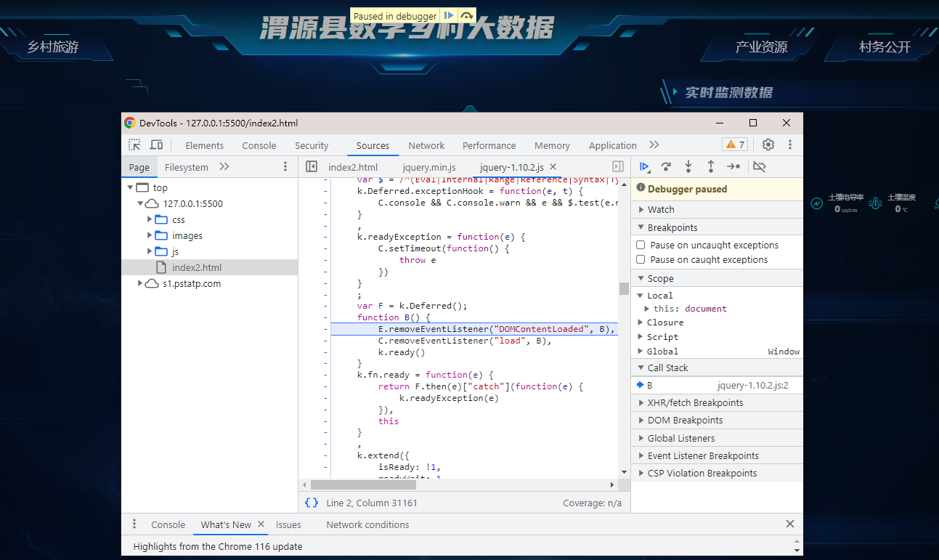
Task: Expand XHR/fetch Breakpoints section
Action: [695, 402]
